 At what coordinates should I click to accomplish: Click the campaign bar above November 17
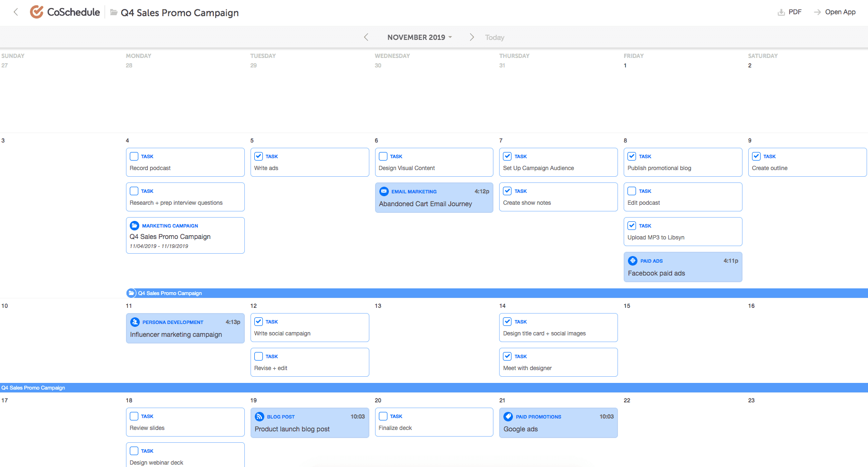[434, 388]
